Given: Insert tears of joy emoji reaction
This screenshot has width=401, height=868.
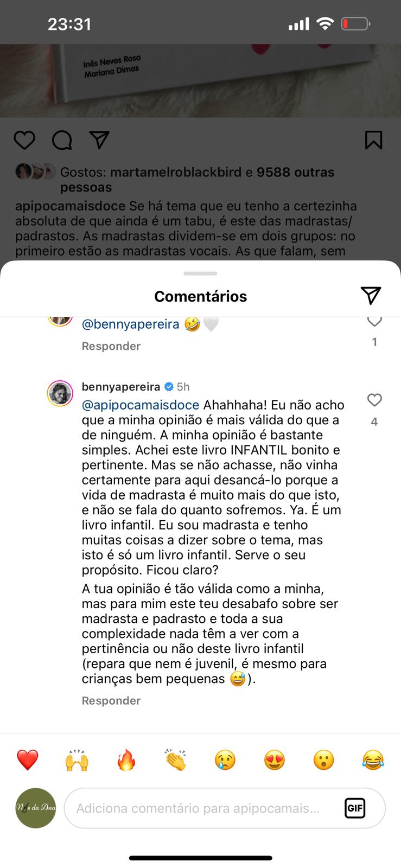Looking at the screenshot, I should [373, 760].
